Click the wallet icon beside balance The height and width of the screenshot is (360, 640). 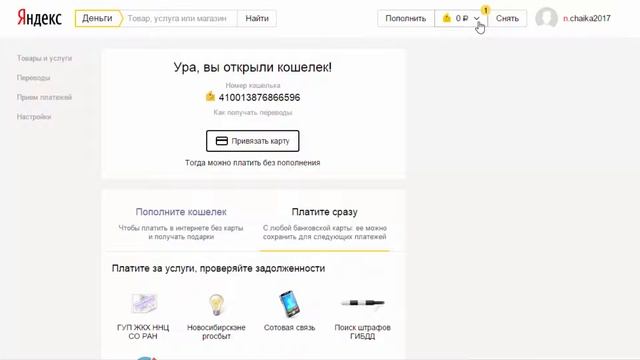click(x=447, y=18)
